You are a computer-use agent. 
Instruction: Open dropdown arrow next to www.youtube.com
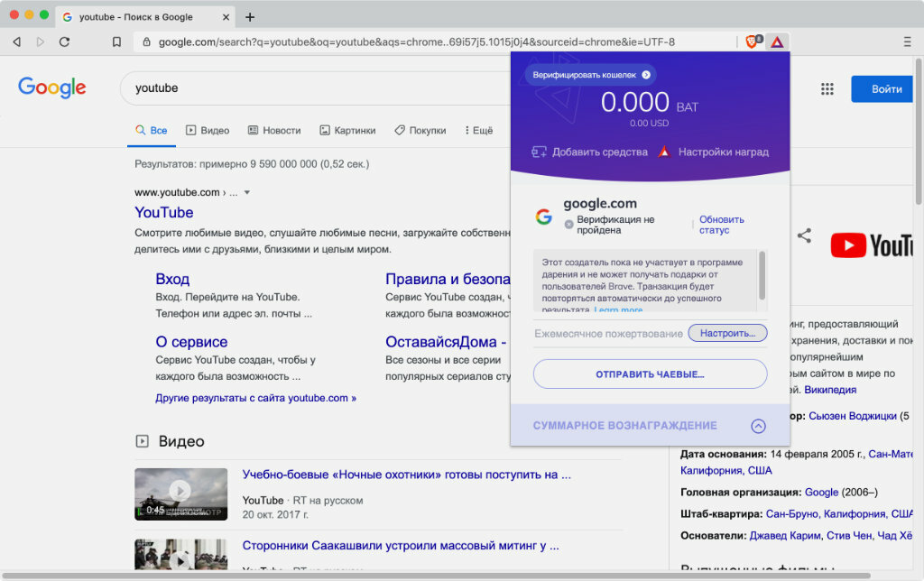[x=247, y=193]
